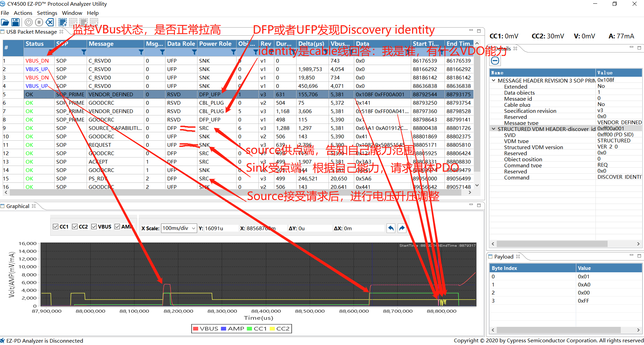Screen dimensions: 644x345
Task: Click the Details Value column header
Action: pos(619,73)
